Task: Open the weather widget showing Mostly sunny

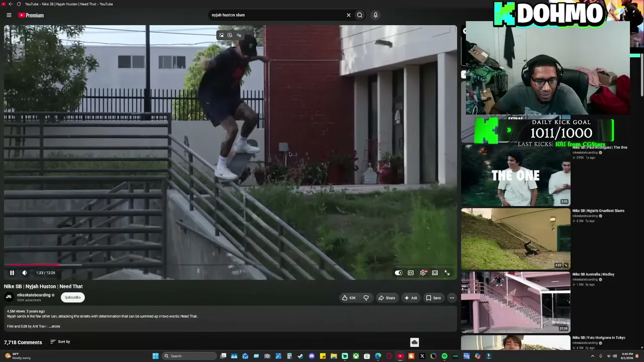Action: point(18,356)
